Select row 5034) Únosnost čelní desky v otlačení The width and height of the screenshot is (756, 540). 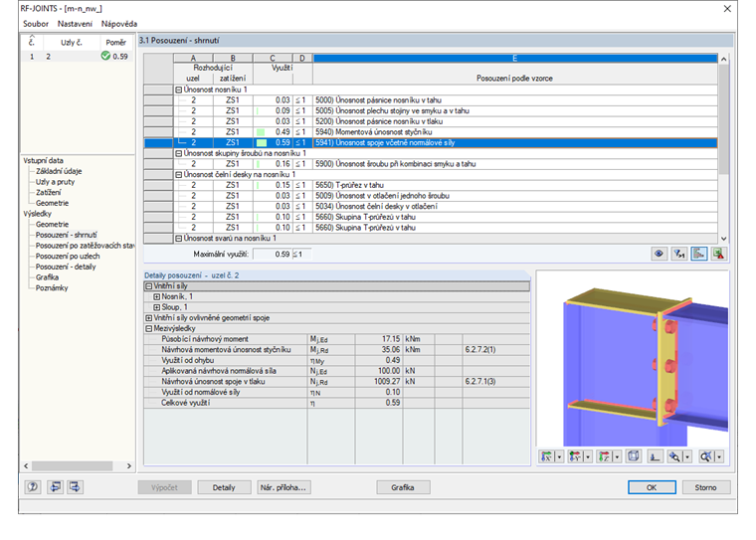coord(431,207)
